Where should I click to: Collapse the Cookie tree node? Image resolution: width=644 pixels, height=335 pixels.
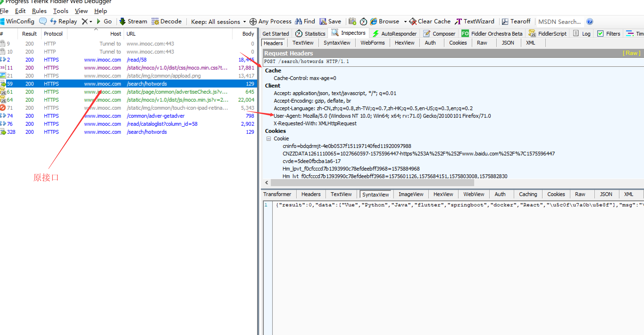(268, 138)
